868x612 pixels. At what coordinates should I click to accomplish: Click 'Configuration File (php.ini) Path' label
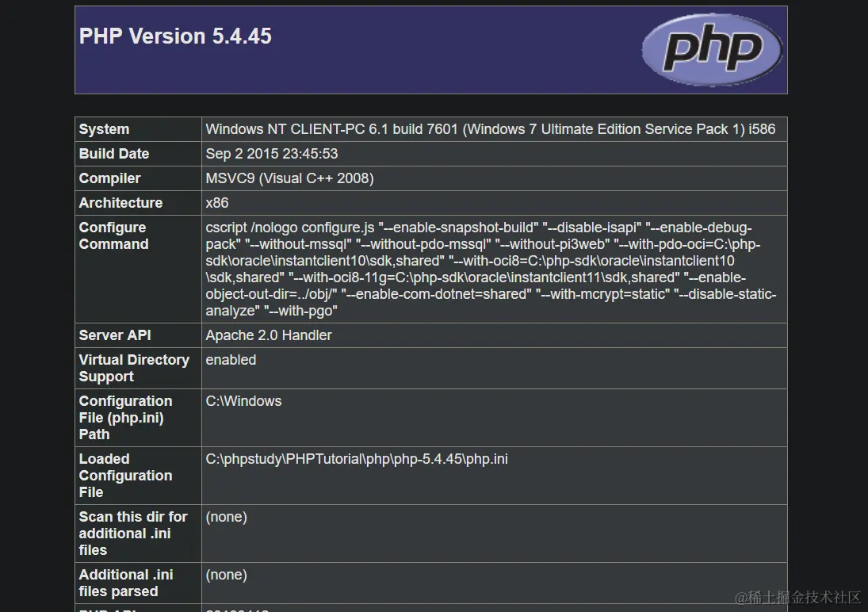coord(126,418)
